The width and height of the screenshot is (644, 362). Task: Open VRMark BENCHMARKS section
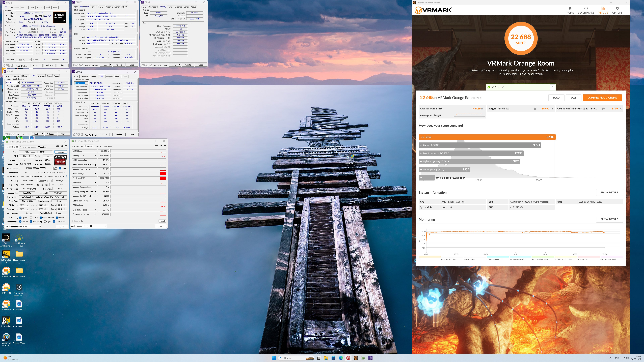pos(586,10)
